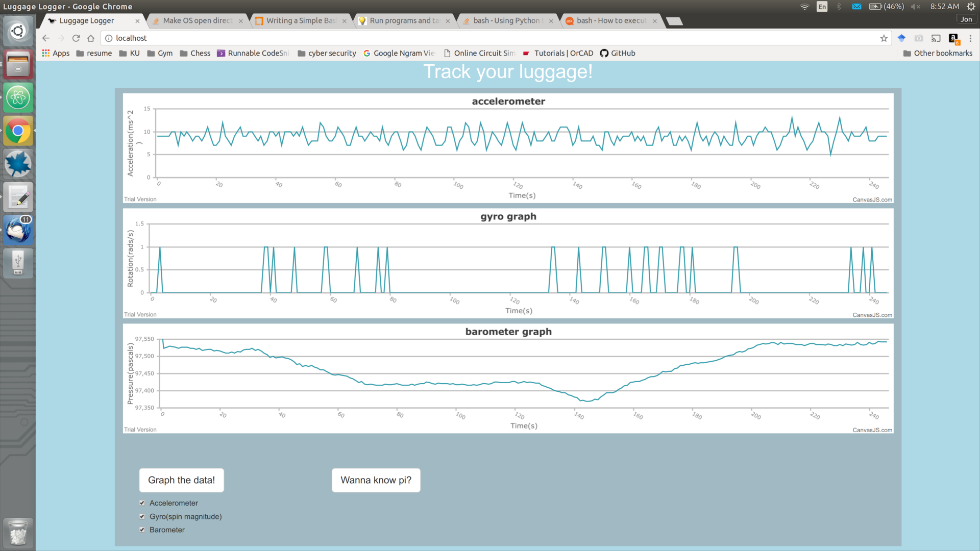Image resolution: width=980 pixels, height=551 pixels.
Task: Switch to Writing a Simple Bash tab
Action: pos(301,21)
